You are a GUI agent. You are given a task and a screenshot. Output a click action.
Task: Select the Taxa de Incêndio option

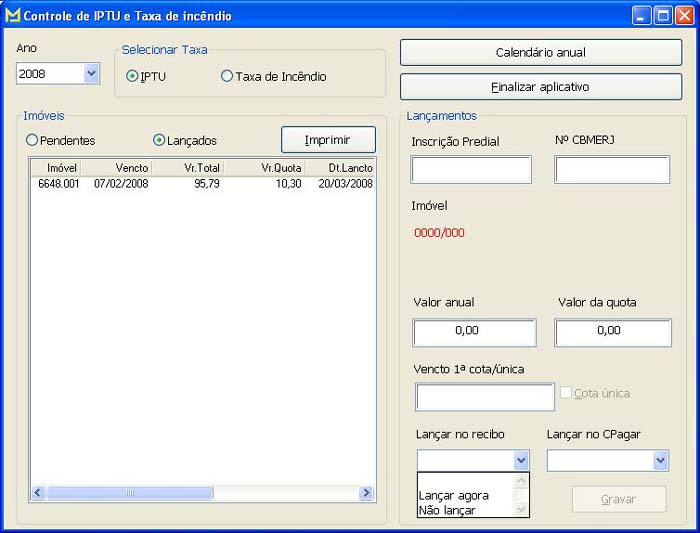pyautogui.click(x=227, y=77)
